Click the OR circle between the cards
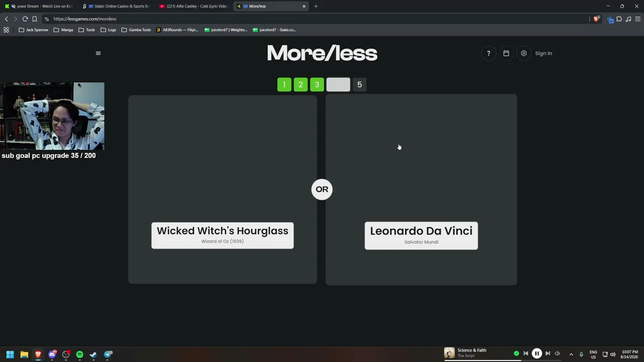 click(322, 190)
